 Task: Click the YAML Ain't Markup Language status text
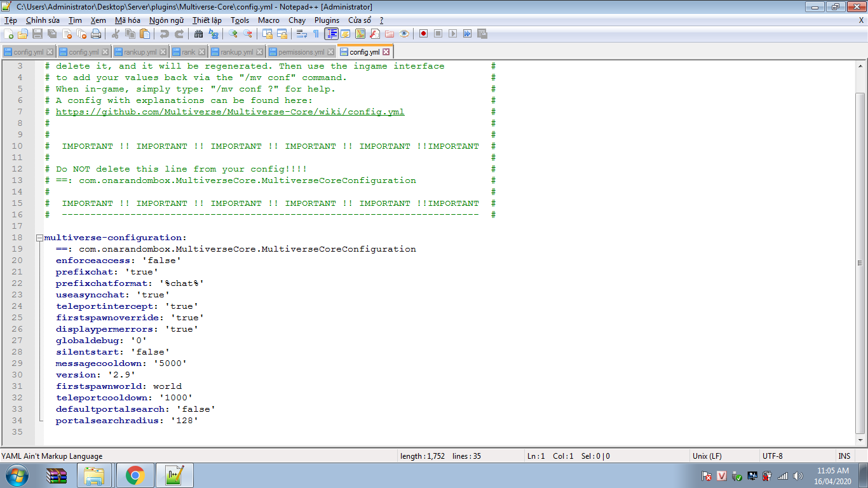(52, 456)
